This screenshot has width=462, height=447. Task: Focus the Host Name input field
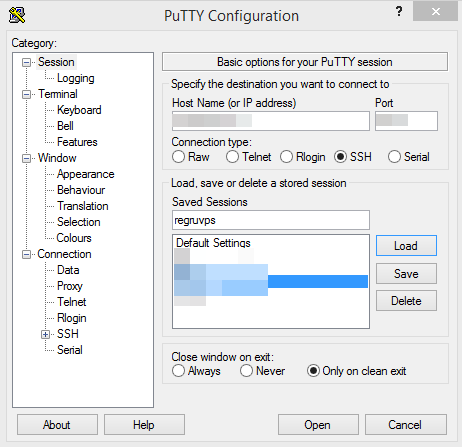(x=271, y=121)
